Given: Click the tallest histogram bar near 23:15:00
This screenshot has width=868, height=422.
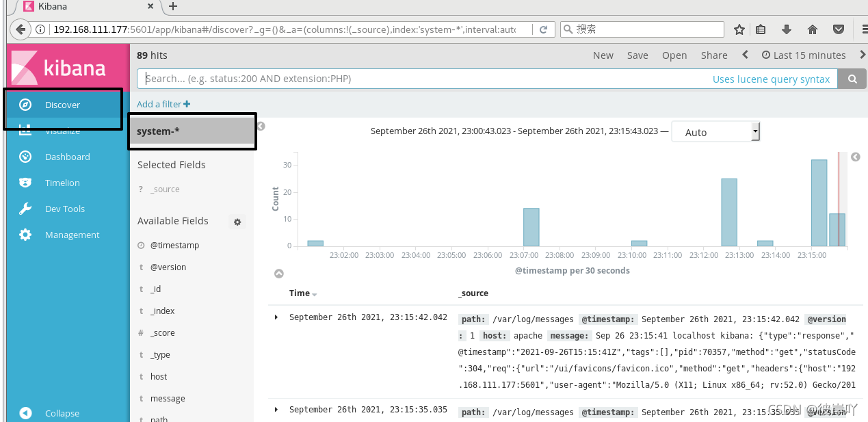Looking at the screenshot, I should pos(819,203).
